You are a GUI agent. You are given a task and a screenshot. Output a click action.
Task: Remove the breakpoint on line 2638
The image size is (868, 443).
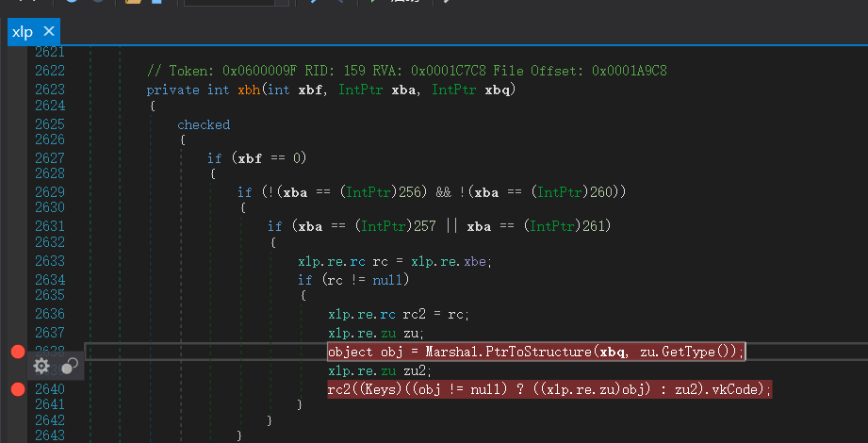[x=18, y=352]
